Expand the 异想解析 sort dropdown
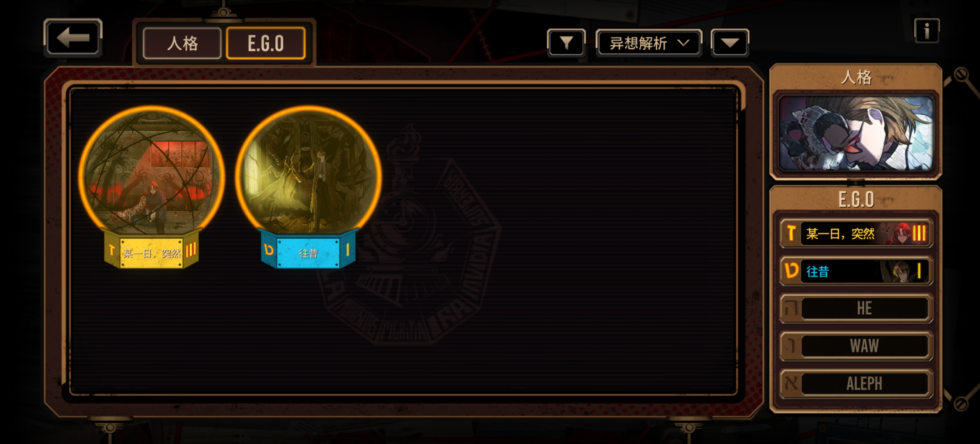Image resolution: width=980 pixels, height=444 pixels. coord(649,43)
